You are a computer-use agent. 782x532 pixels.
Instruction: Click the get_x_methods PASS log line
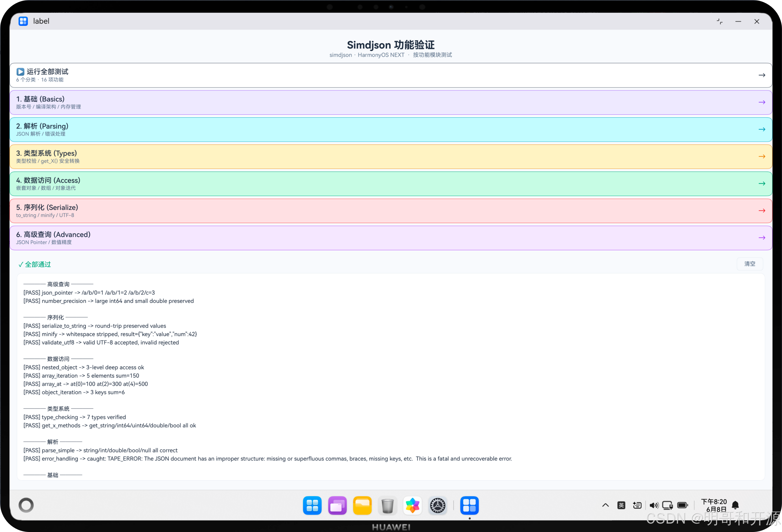coord(110,426)
